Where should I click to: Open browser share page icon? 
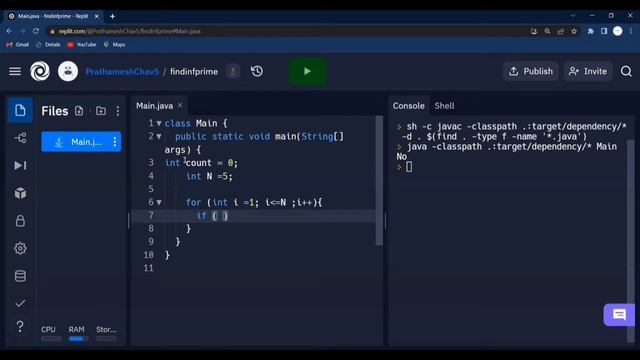(x=560, y=31)
